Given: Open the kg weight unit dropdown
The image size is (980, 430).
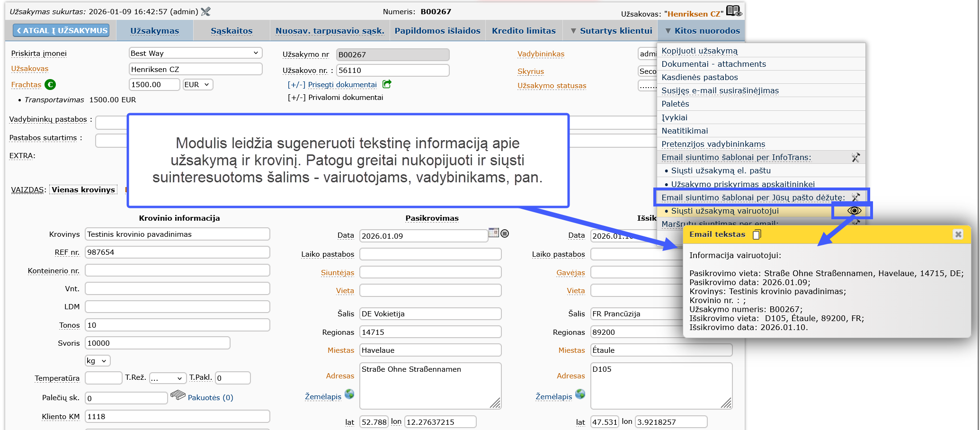Looking at the screenshot, I should (98, 361).
